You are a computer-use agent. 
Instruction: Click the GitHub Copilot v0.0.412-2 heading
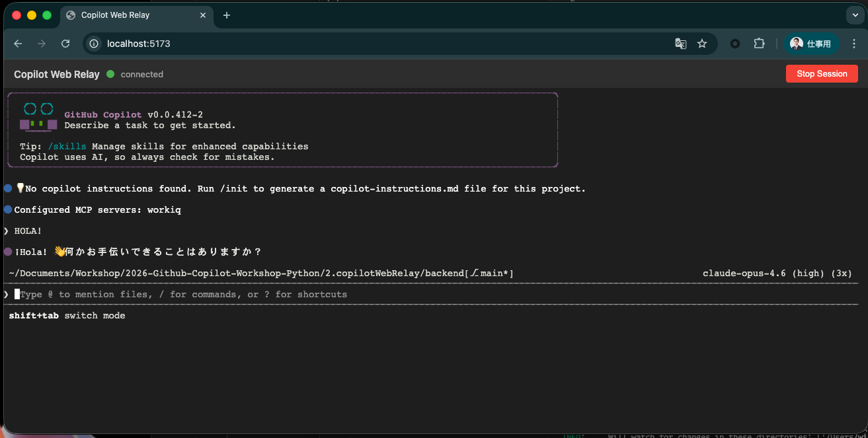134,115
